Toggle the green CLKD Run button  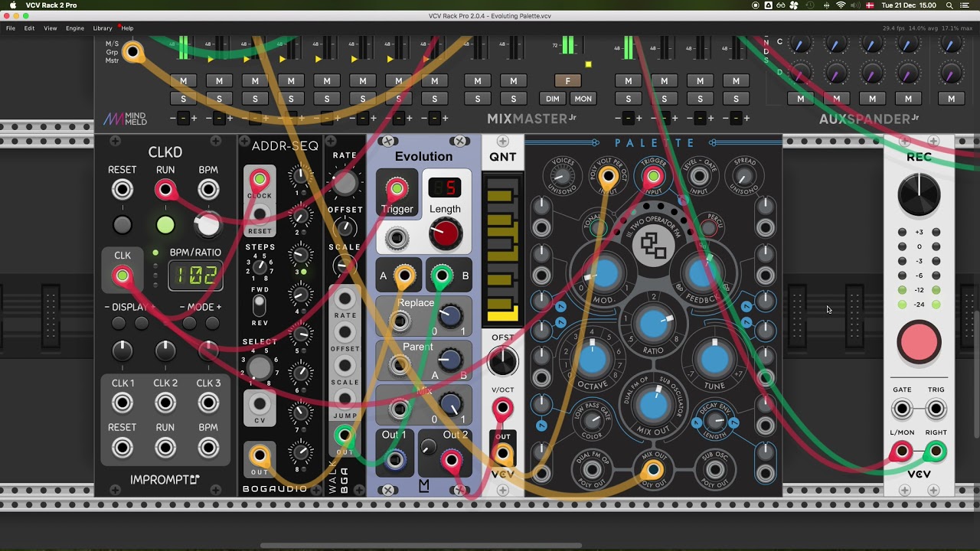[x=165, y=225]
